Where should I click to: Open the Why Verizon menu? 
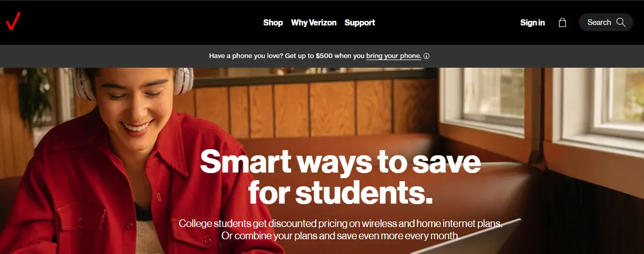point(314,22)
